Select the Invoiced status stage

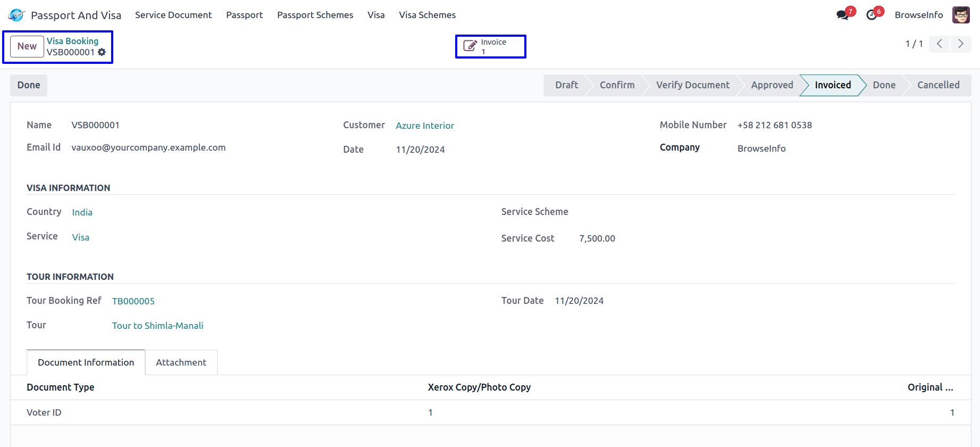[833, 85]
